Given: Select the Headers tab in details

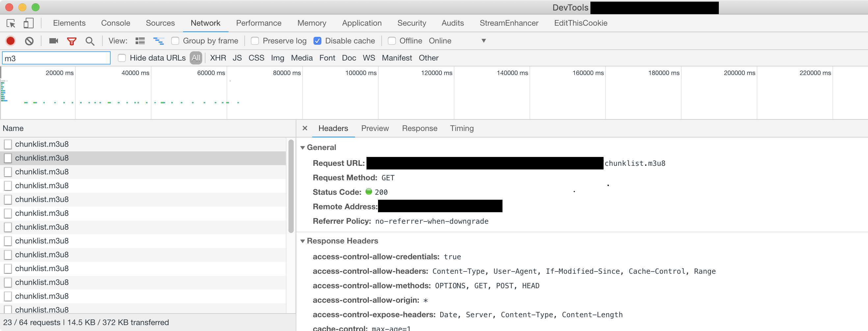Looking at the screenshot, I should (x=333, y=128).
